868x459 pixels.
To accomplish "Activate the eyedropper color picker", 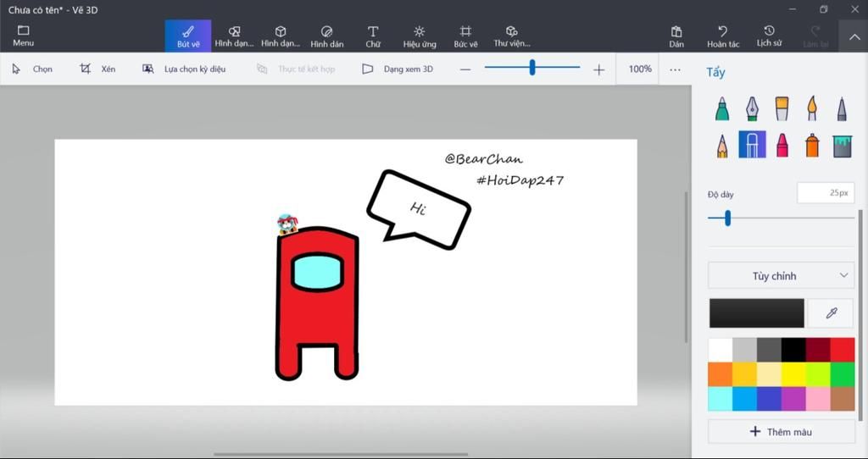I will tap(831, 313).
